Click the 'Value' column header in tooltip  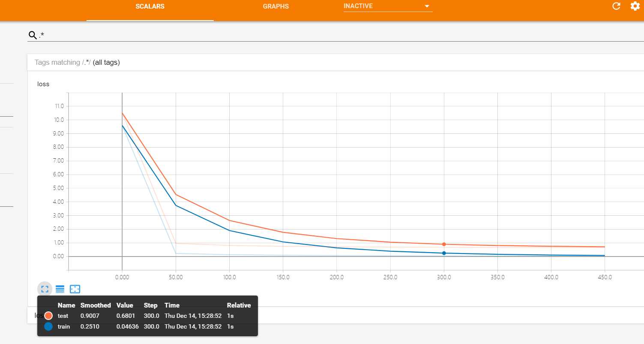[125, 305]
